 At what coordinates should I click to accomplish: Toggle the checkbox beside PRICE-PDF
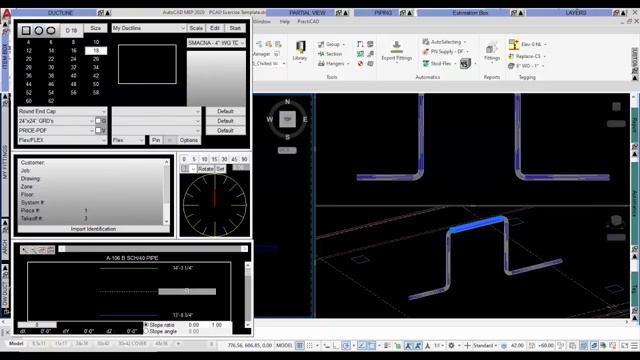point(98,131)
